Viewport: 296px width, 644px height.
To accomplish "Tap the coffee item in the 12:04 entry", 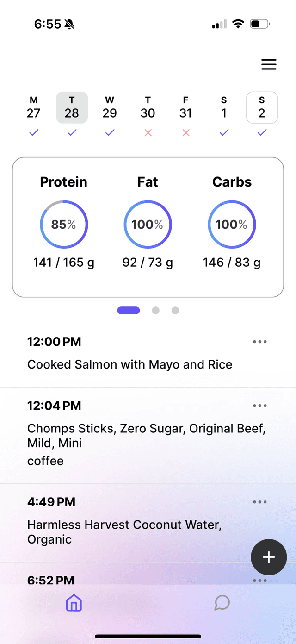I will (x=45, y=461).
